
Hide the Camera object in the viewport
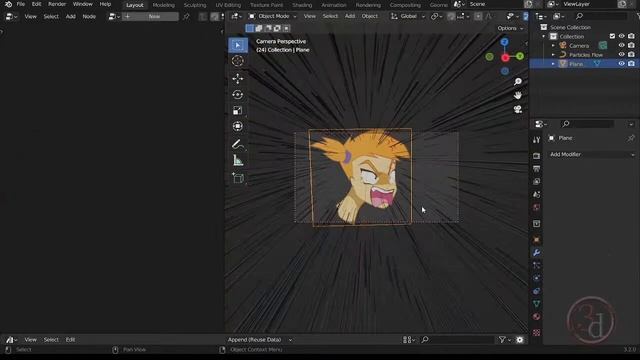coord(621,45)
